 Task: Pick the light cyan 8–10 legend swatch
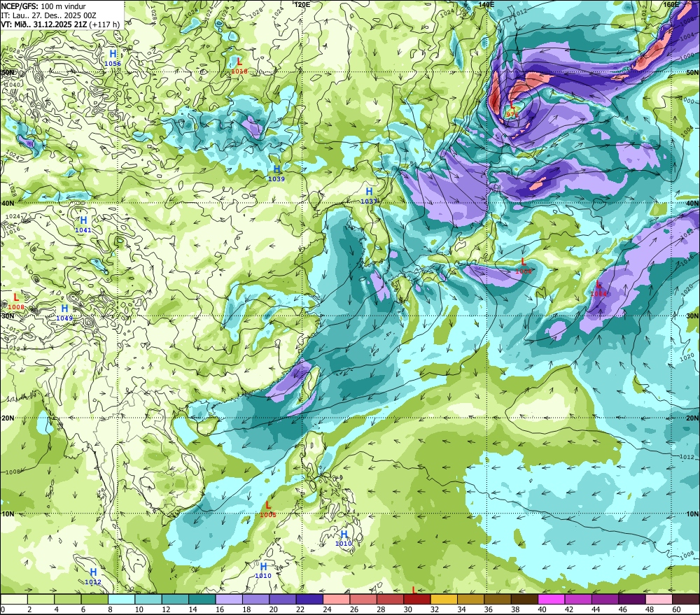coord(121,600)
